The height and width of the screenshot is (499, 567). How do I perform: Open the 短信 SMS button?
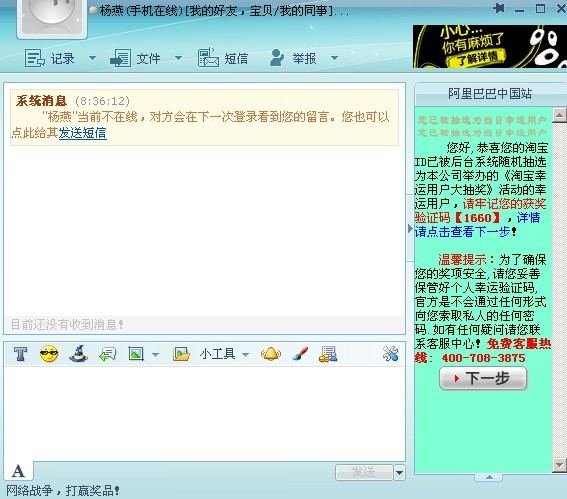pyautogui.click(x=223, y=58)
